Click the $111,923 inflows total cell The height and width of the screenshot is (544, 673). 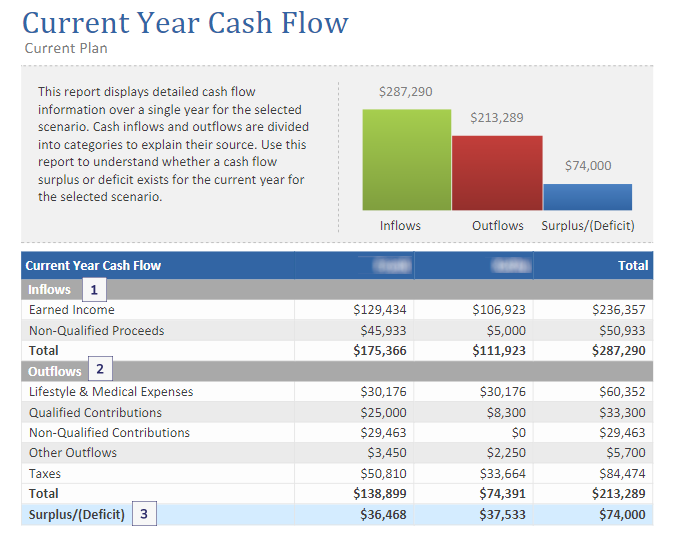point(499,351)
